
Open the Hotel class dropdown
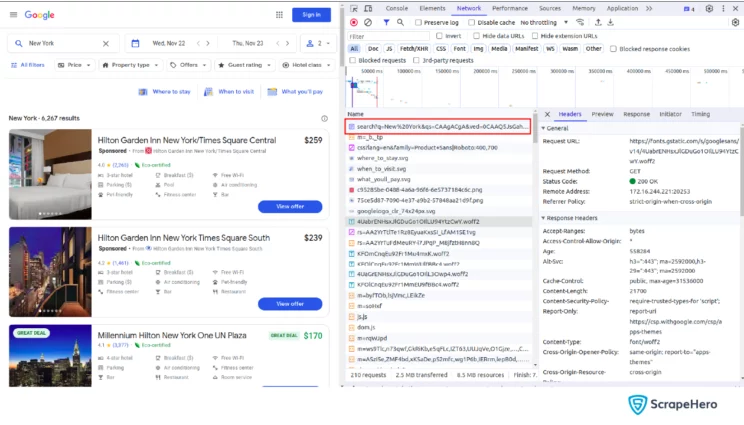(x=307, y=65)
